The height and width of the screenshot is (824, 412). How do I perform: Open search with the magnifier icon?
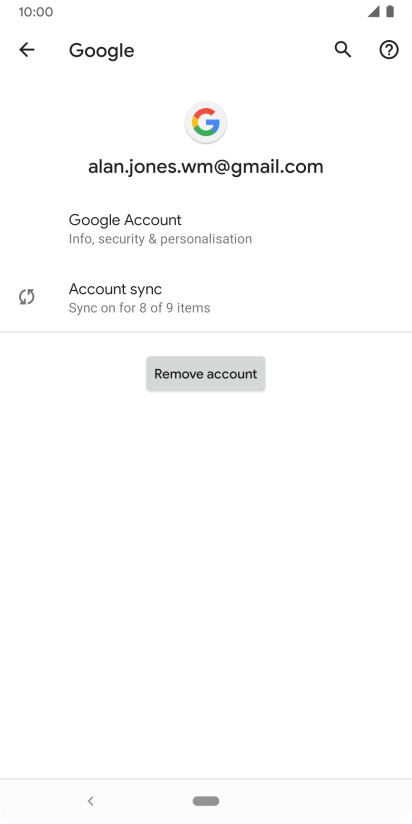pos(343,50)
